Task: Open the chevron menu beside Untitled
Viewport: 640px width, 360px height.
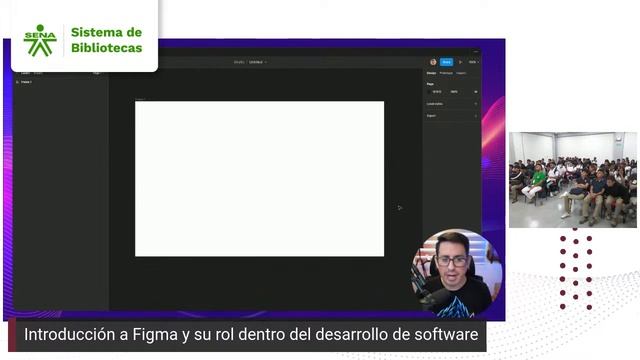Action: [x=266, y=62]
